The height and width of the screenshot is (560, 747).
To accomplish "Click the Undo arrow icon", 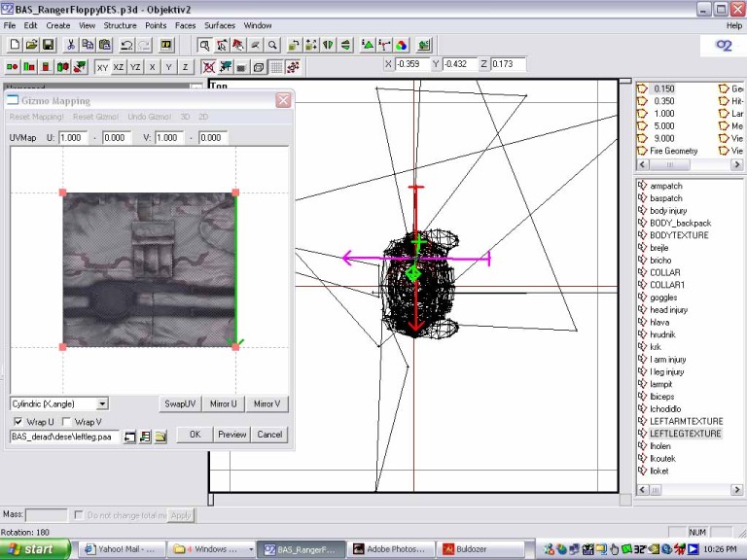I will click(x=126, y=45).
